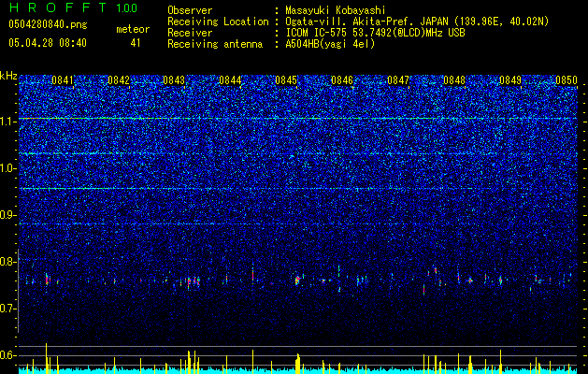Click the 0844 time marker

[231, 80]
